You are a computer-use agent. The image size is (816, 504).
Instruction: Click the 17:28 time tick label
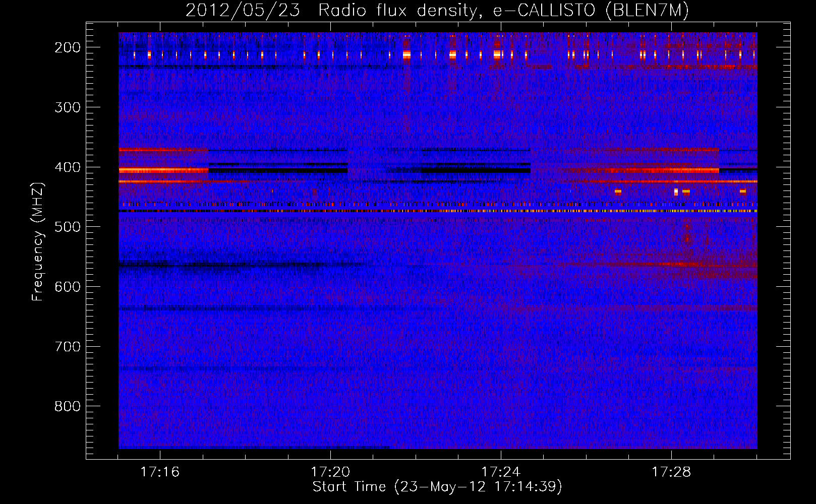tap(671, 472)
